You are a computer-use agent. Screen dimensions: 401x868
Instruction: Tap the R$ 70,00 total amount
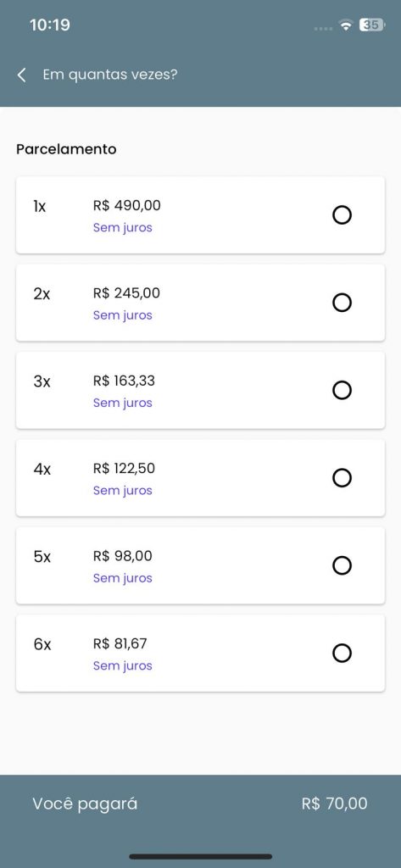click(335, 804)
